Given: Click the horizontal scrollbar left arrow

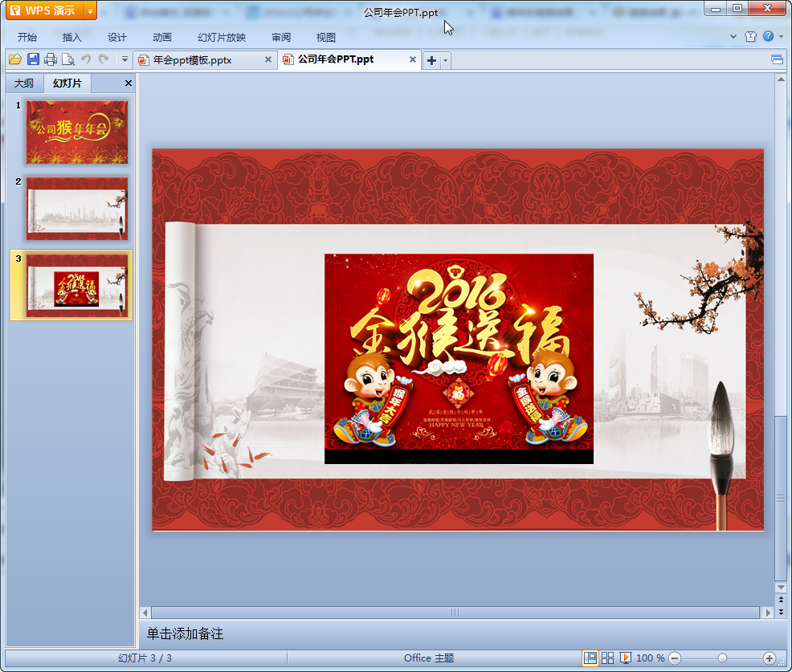Looking at the screenshot, I should pos(145,613).
